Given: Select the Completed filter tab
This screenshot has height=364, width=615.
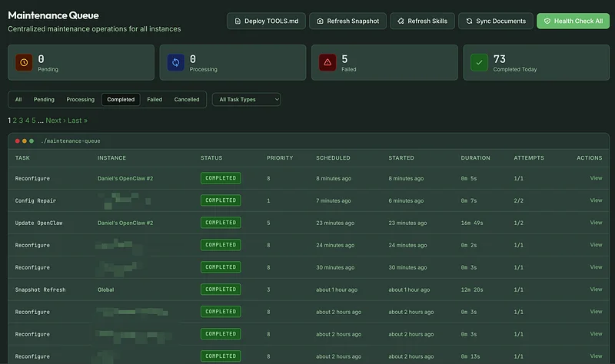Looking at the screenshot, I should click(121, 100).
